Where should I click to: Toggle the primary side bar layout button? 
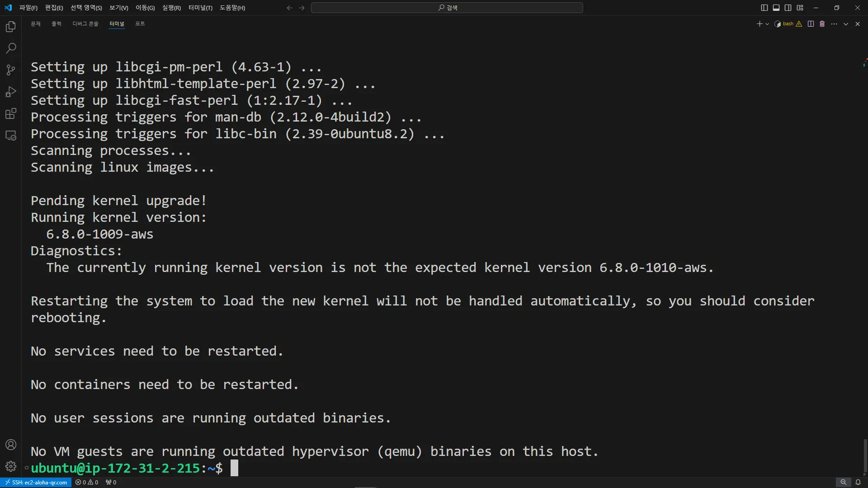[764, 8]
